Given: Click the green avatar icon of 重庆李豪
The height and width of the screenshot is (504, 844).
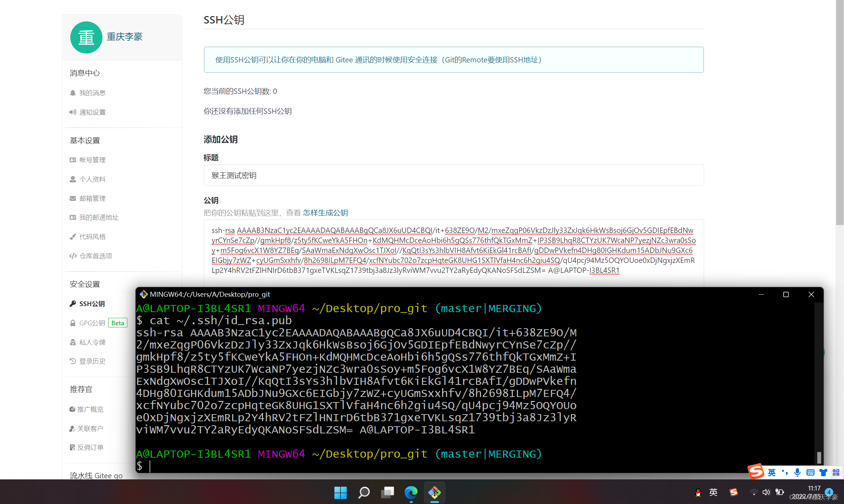Looking at the screenshot, I should coord(86,37).
